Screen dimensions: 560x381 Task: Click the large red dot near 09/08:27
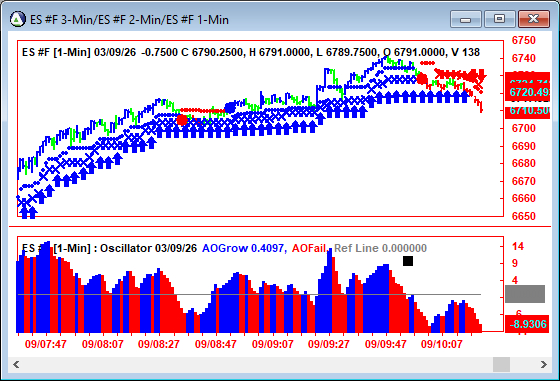182,120
